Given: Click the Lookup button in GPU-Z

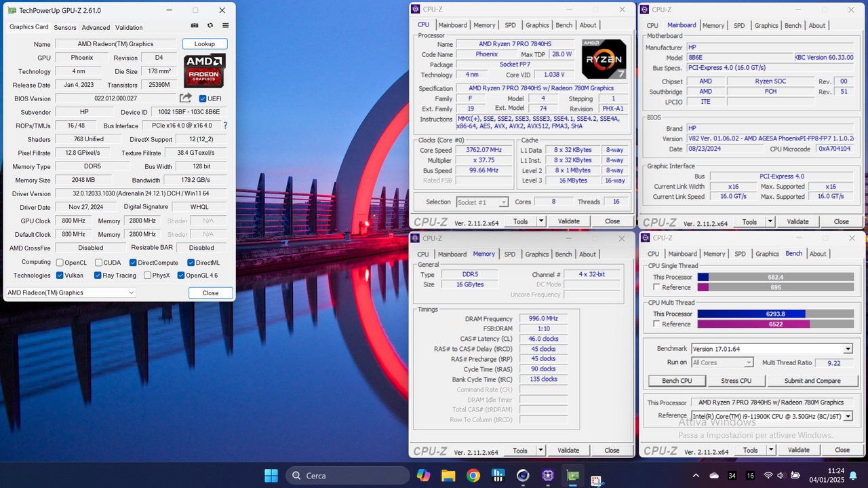Looking at the screenshot, I should [205, 44].
